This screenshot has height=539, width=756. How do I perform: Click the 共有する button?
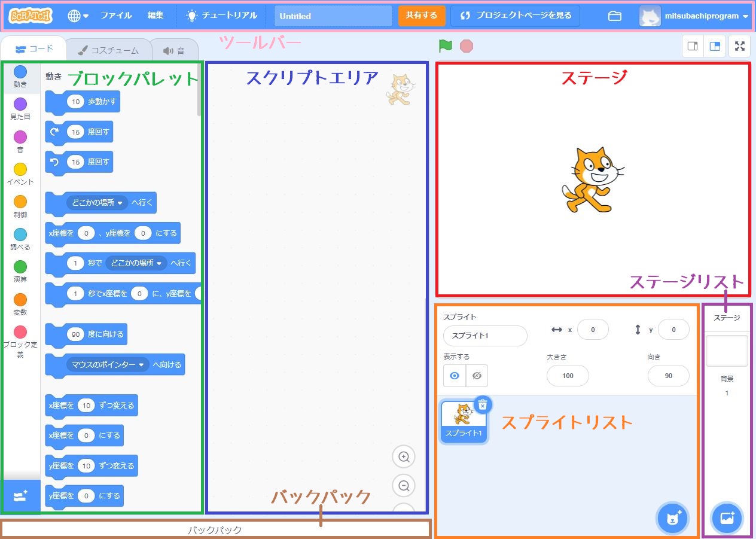(422, 16)
